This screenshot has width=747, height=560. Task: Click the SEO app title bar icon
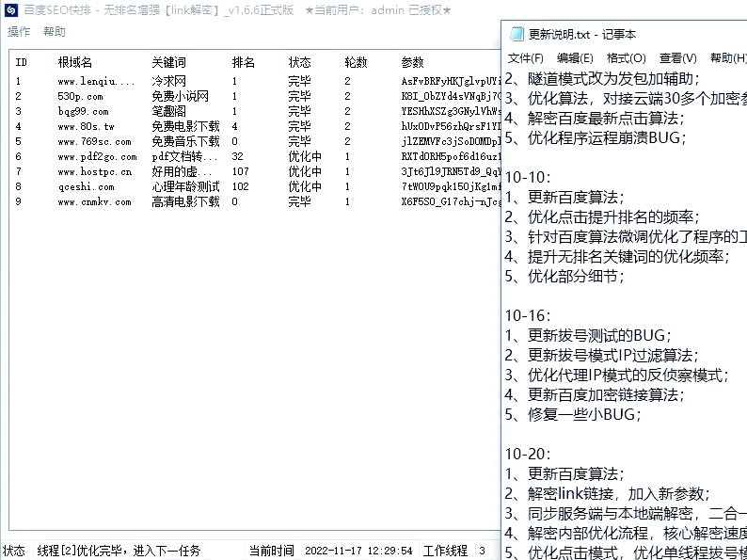(x=11, y=10)
